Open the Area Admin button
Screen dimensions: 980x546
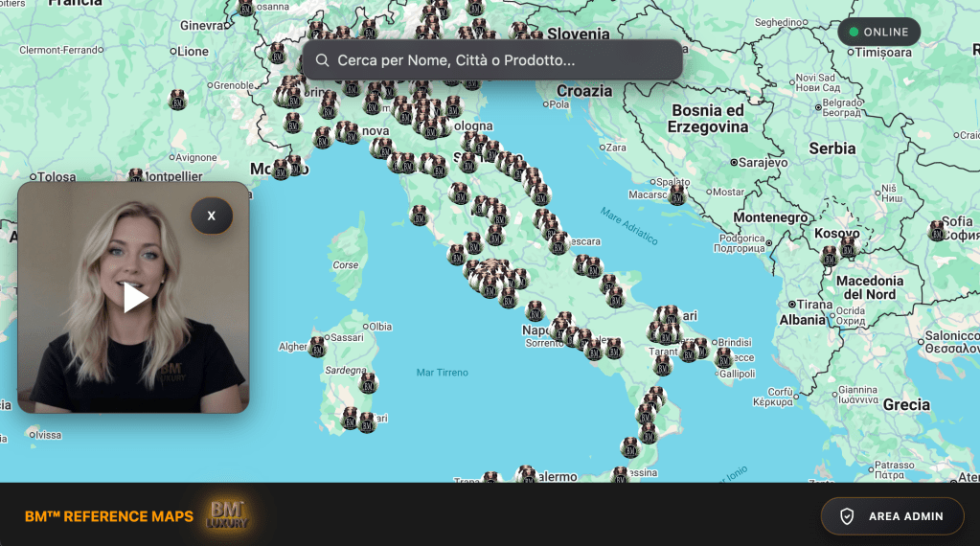[x=892, y=516]
